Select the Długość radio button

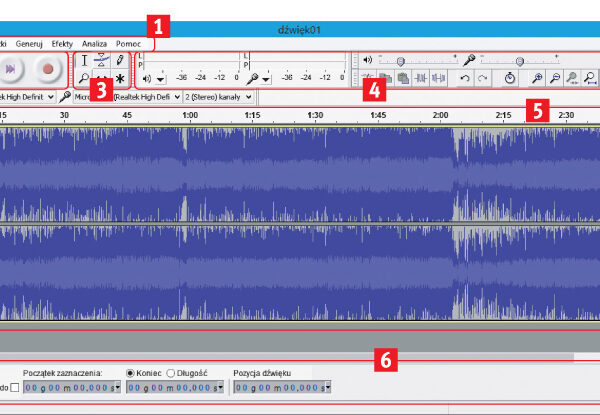[x=171, y=372]
